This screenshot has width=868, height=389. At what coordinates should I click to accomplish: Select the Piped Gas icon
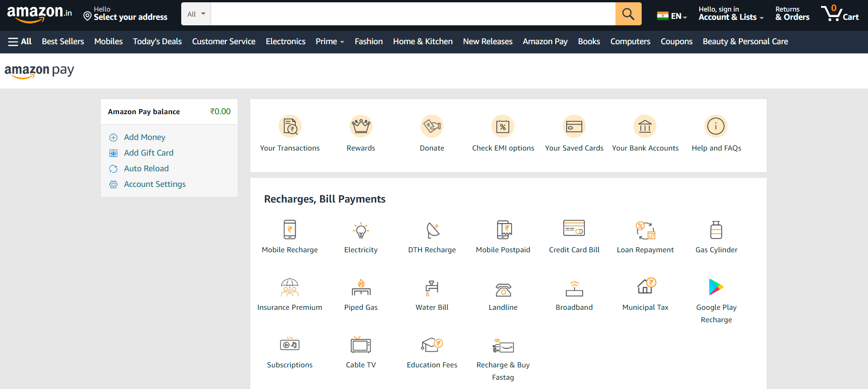point(361,287)
